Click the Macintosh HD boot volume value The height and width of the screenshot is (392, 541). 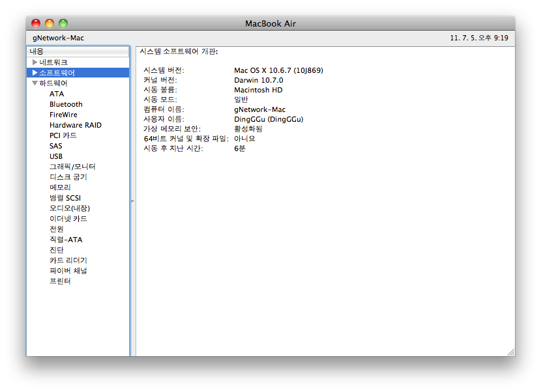(258, 90)
